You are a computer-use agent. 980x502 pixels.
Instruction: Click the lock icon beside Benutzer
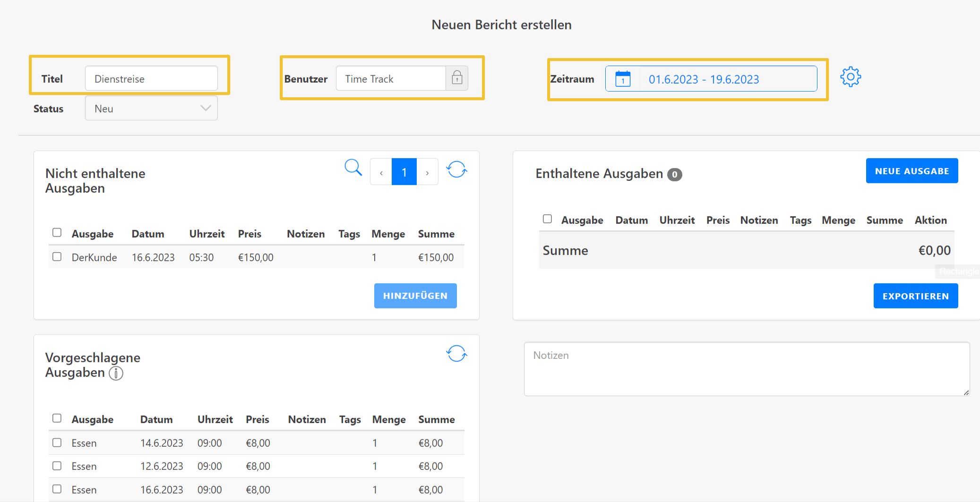457,78
